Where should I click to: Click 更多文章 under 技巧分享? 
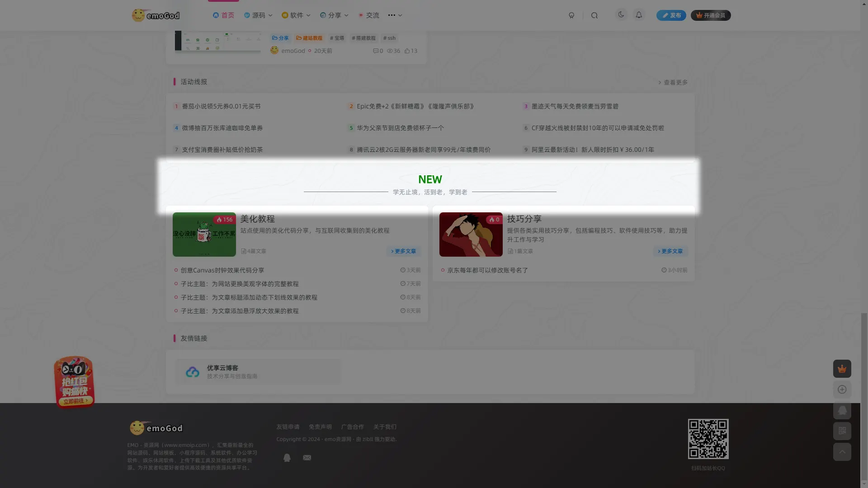pyautogui.click(x=670, y=251)
